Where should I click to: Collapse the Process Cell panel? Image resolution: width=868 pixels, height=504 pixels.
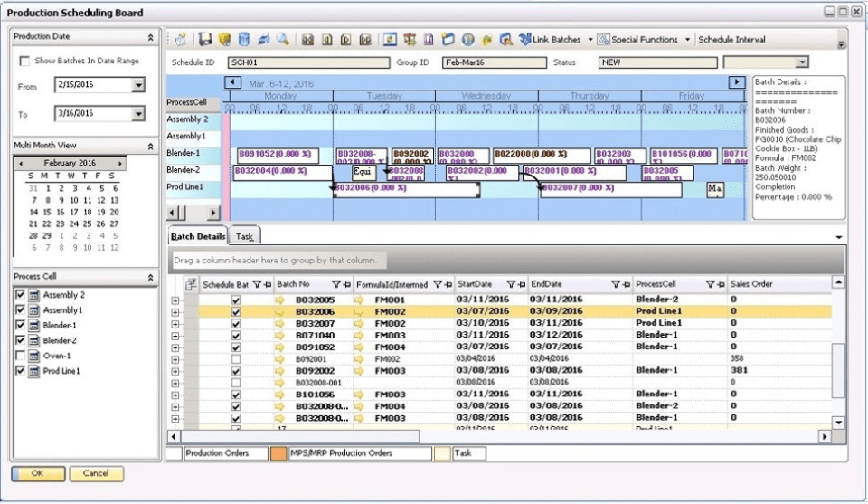click(151, 278)
